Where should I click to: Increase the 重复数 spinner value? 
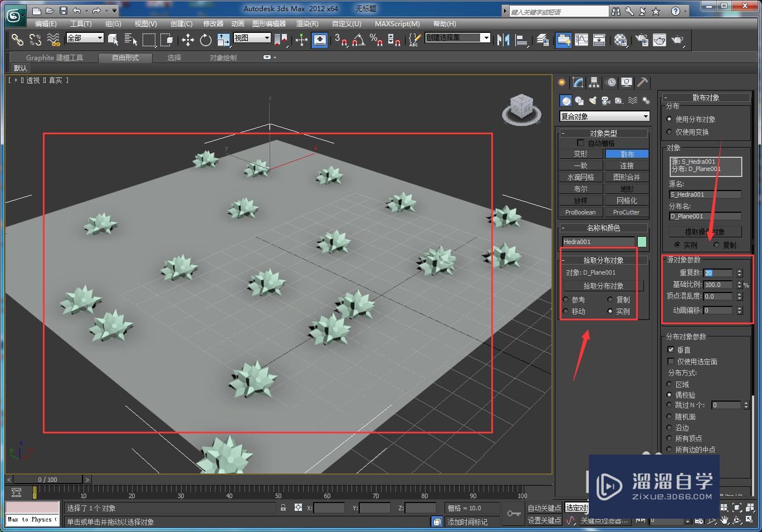click(x=739, y=271)
